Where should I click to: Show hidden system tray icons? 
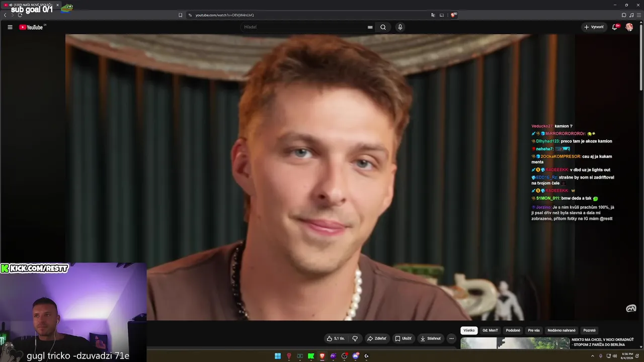coord(593,356)
